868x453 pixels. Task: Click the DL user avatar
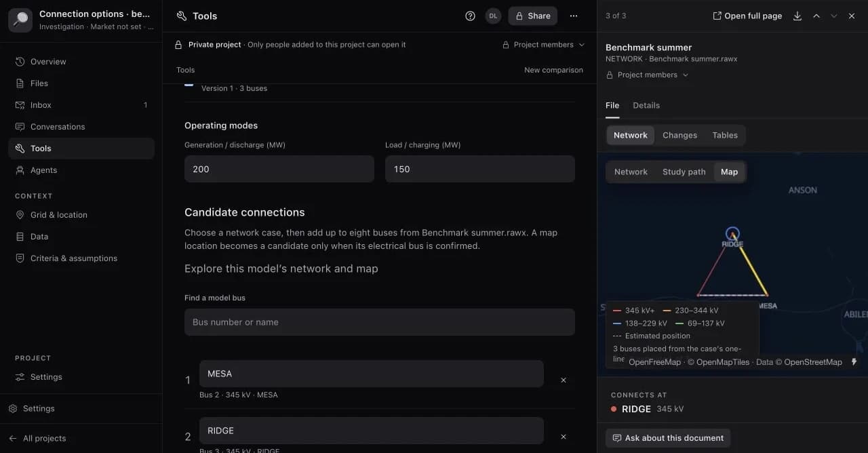tap(493, 16)
